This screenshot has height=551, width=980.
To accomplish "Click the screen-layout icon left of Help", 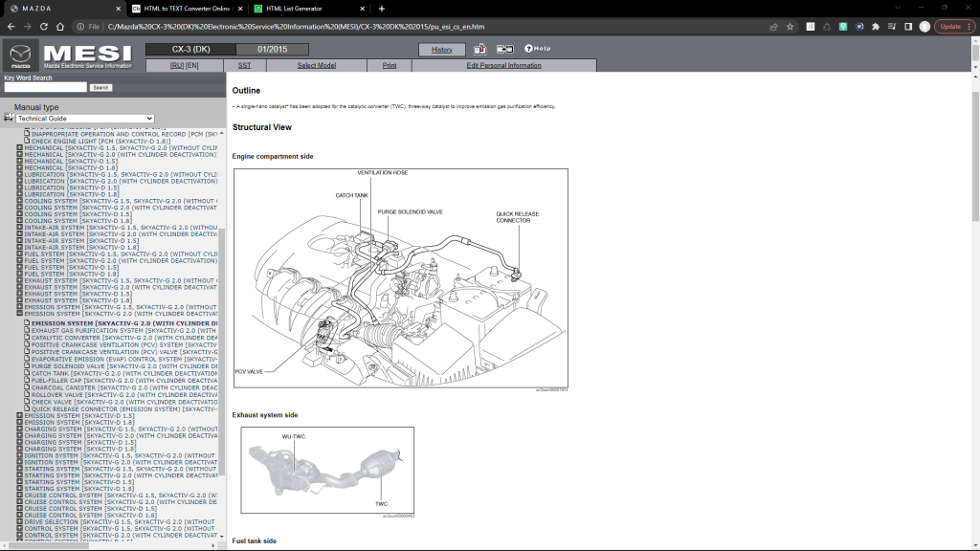I will tap(505, 49).
